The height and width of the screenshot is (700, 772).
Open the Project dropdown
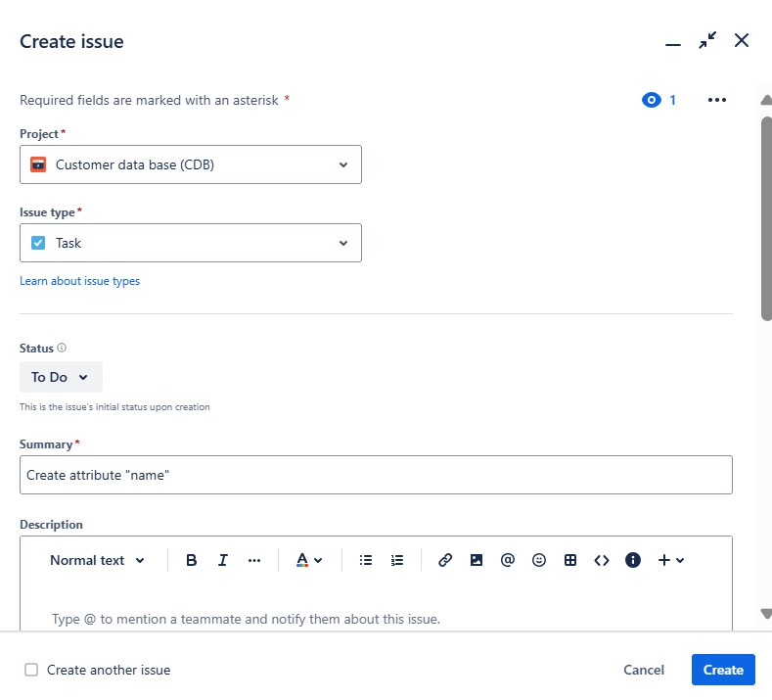(191, 164)
